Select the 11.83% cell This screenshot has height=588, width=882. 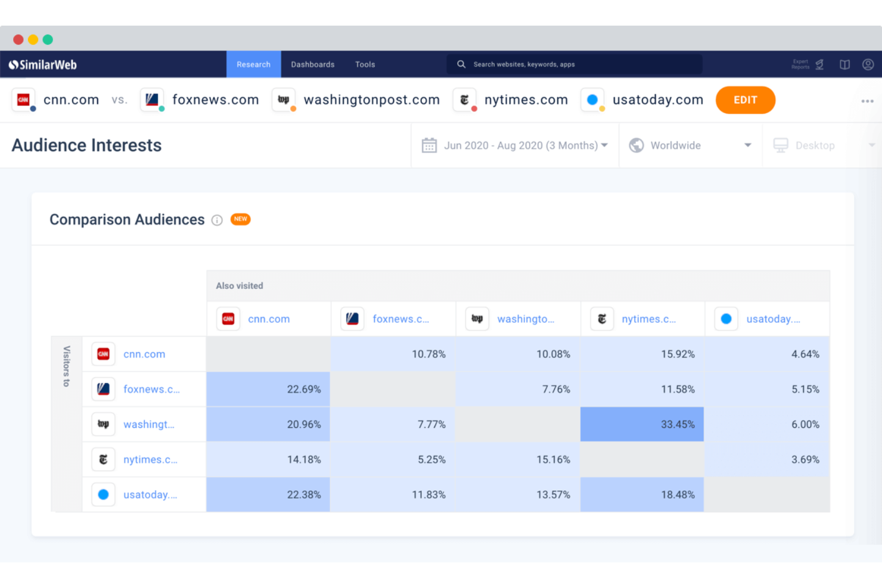pyautogui.click(x=393, y=495)
